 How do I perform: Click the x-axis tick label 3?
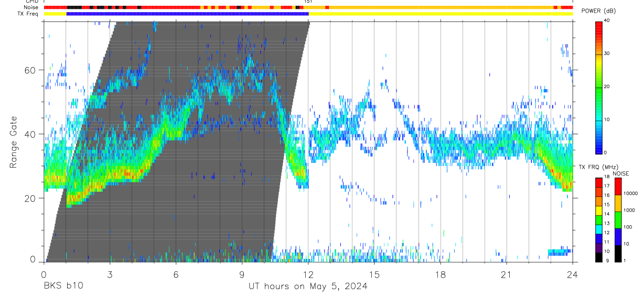click(110, 275)
